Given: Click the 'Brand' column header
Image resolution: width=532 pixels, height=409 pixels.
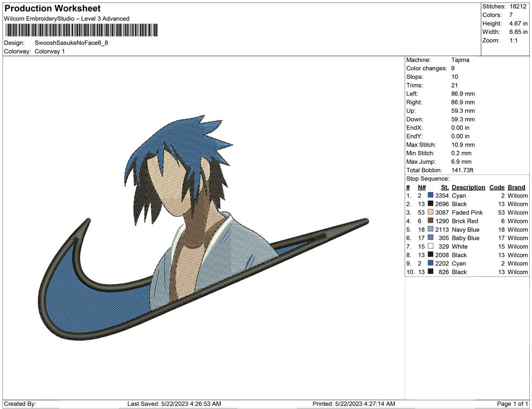Looking at the screenshot, I should [516, 187].
